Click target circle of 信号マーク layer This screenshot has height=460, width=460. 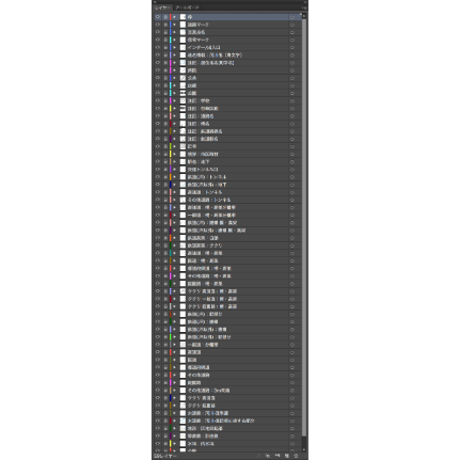click(x=292, y=40)
